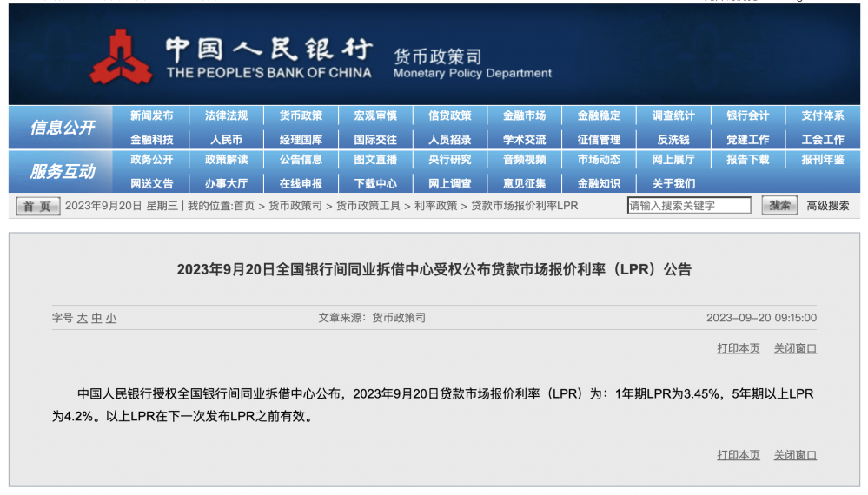Open 音频视频 navigation link

pos(524,159)
